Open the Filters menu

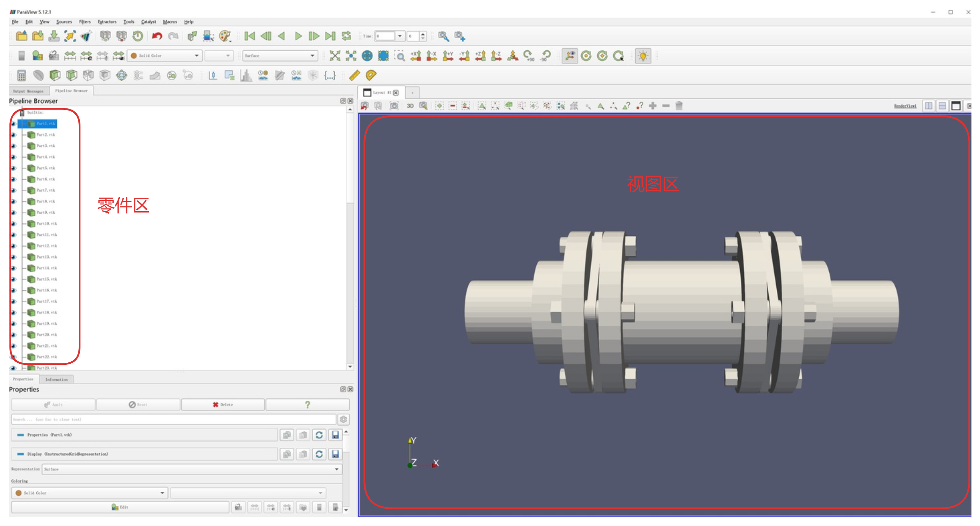(84, 22)
